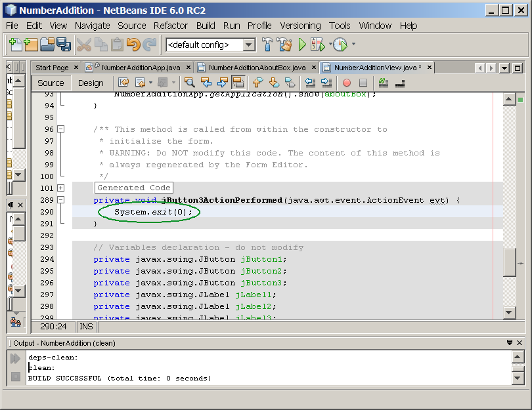Start macro recording red circle icon
This screenshot has height=410, width=532.
(x=346, y=83)
